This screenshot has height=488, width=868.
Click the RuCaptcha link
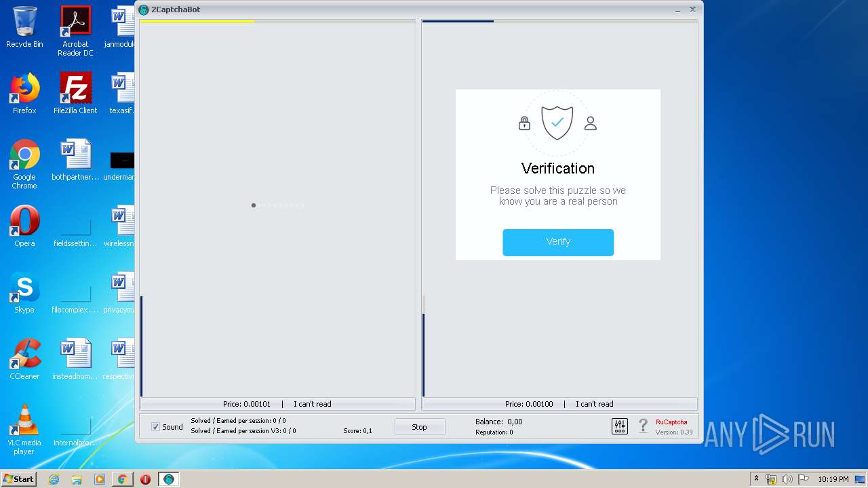tap(671, 422)
